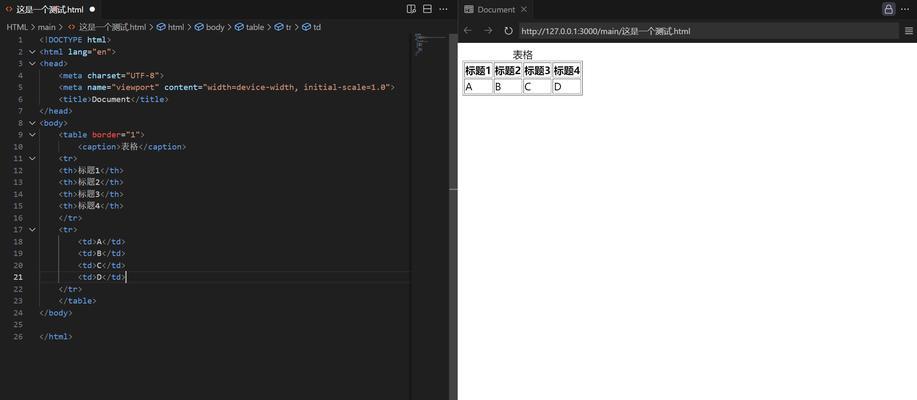Viewport: 917px width, 400px height.
Task: Select the main folder breadcrumb
Action: (47, 27)
